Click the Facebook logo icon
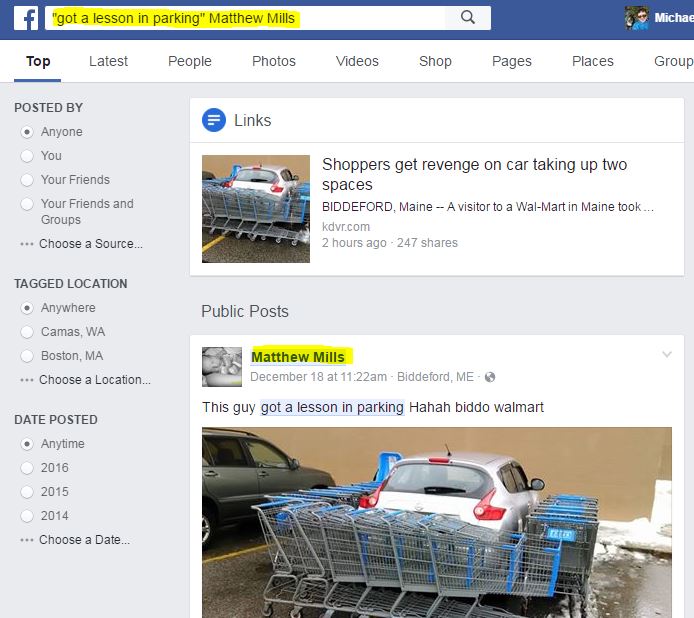694x618 pixels. (26, 18)
